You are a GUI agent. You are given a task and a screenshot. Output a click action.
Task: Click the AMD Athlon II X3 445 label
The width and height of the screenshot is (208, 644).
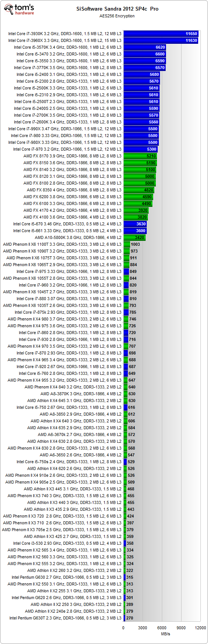(x=73, y=489)
